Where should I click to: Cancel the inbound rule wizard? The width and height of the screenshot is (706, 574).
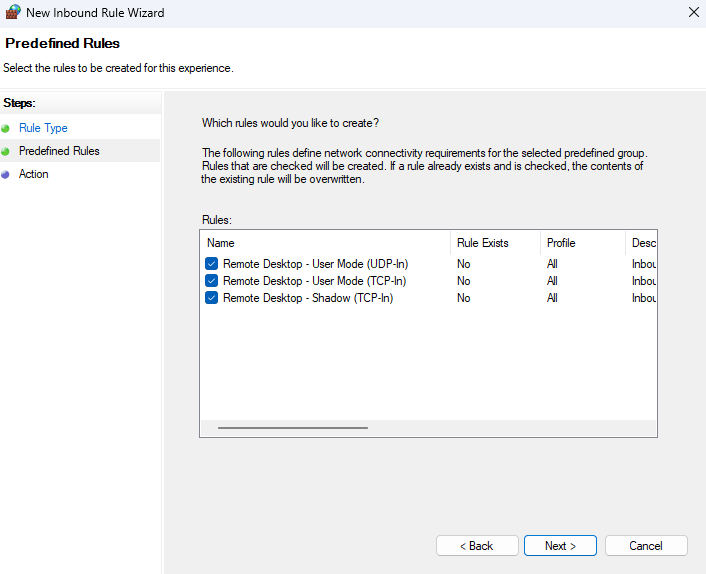click(646, 546)
